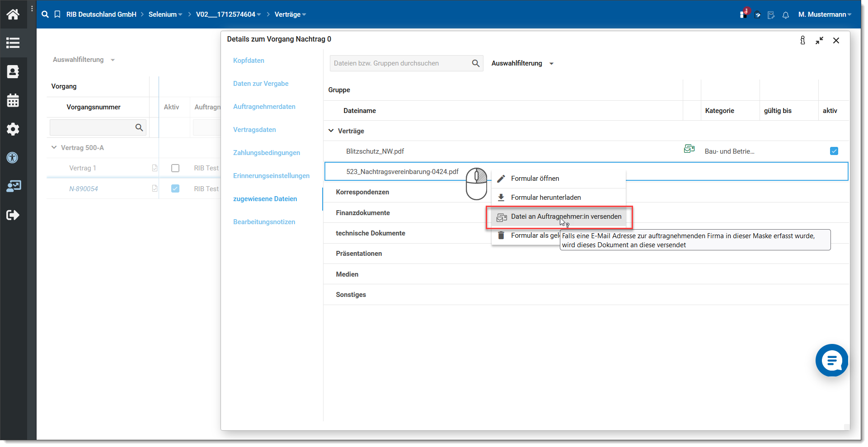Screen dimensions: 868x447
Task: Open the N-890054 process link
Action: 84,189
